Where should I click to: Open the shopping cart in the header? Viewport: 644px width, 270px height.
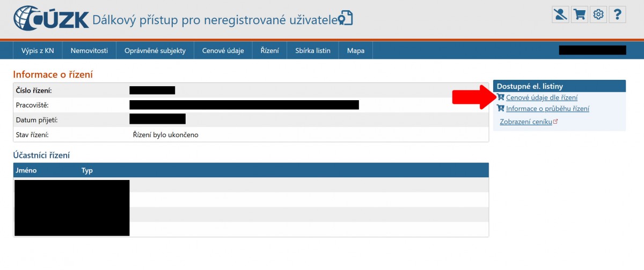(x=579, y=14)
